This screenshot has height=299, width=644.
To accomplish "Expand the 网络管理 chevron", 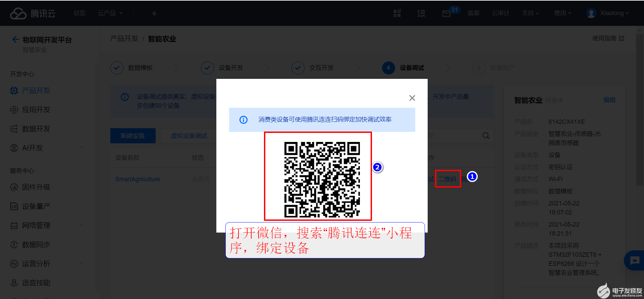I will pos(81,225).
